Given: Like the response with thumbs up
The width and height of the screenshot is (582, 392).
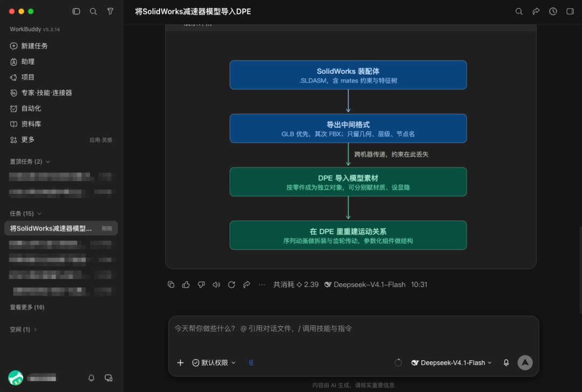Looking at the screenshot, I should click(186, 284).
